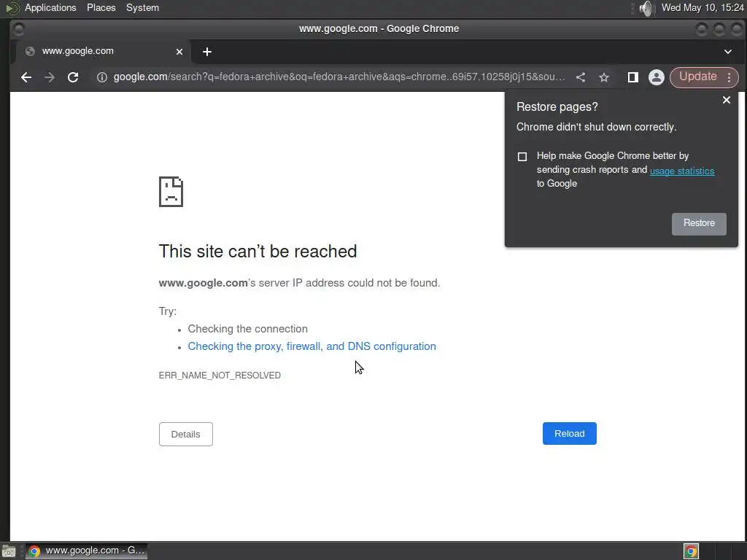Click the address bar URL field
The image size is (747, 560).
(x=339, y=77)
